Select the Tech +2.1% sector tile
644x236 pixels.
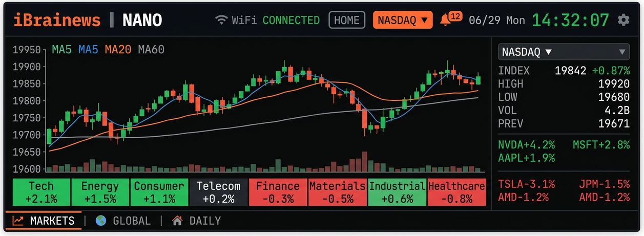[x=41, y=192]
